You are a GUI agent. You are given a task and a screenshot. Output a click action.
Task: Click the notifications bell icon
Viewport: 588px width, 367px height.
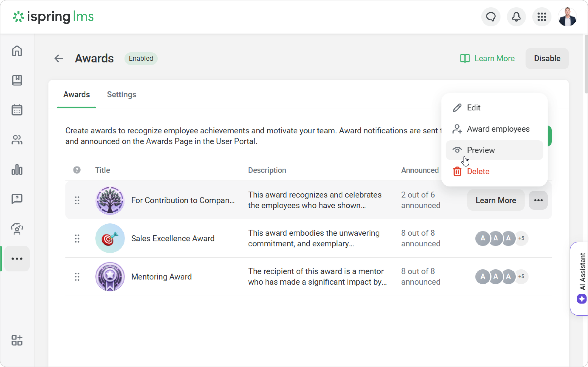(516, 17)
